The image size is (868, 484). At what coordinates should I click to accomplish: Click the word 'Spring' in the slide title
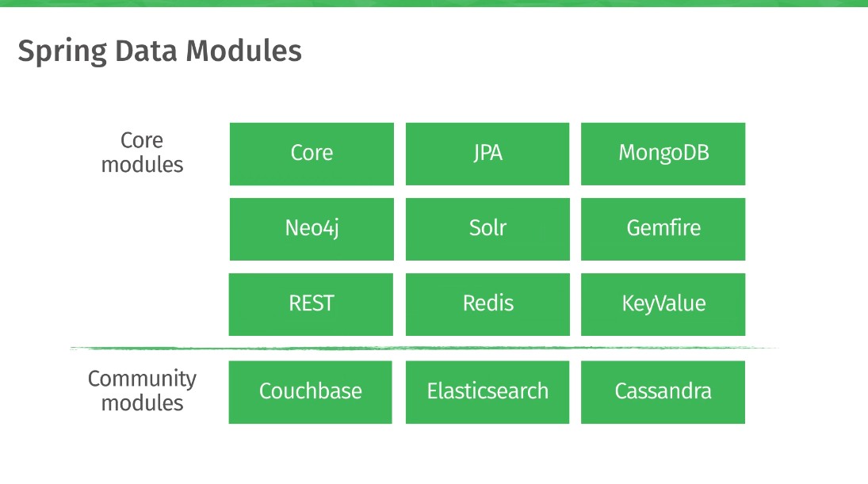(62, 52)
